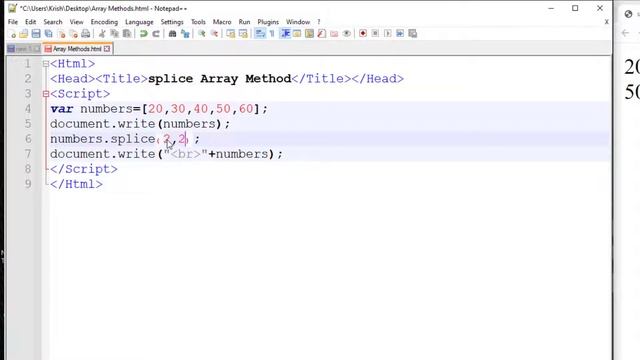Collapse the <Script> fold marker on line 3

pyautogui.click(x=46, y=94)
